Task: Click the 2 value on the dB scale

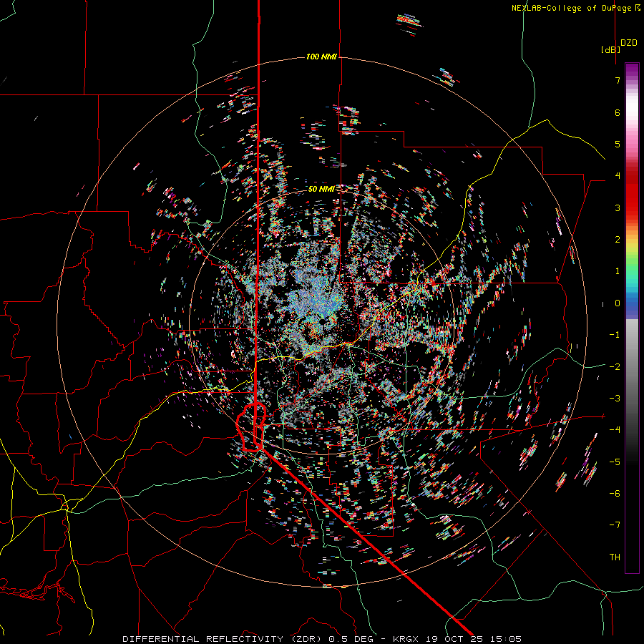Action: pos(618,240)
